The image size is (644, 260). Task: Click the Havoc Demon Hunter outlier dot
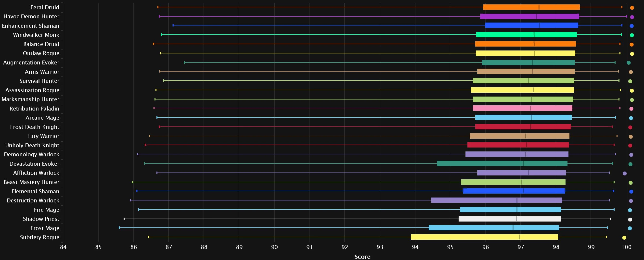coord(632,17)
